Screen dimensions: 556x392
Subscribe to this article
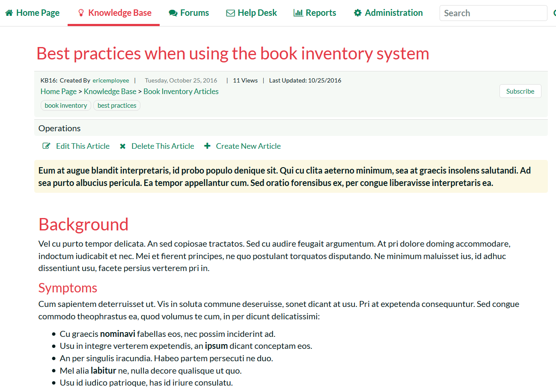[x=520, y=91]
